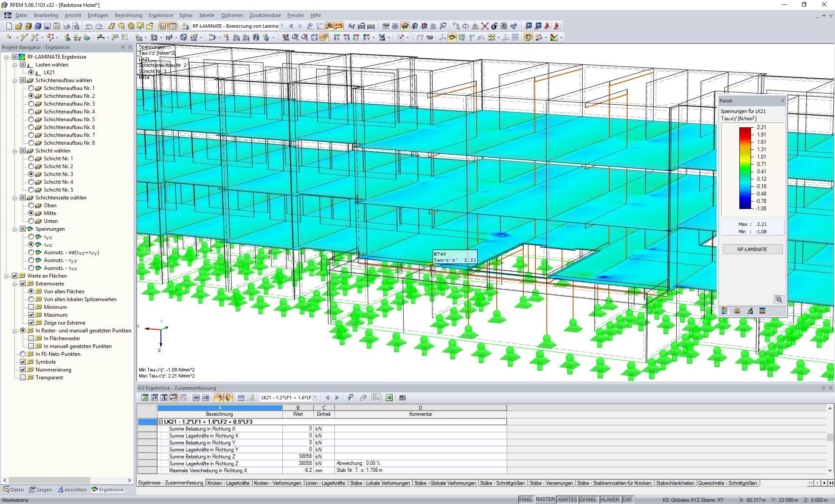Enable the Minimum checkbox
The width and height of the screenshot is (835, 504).
31,307
